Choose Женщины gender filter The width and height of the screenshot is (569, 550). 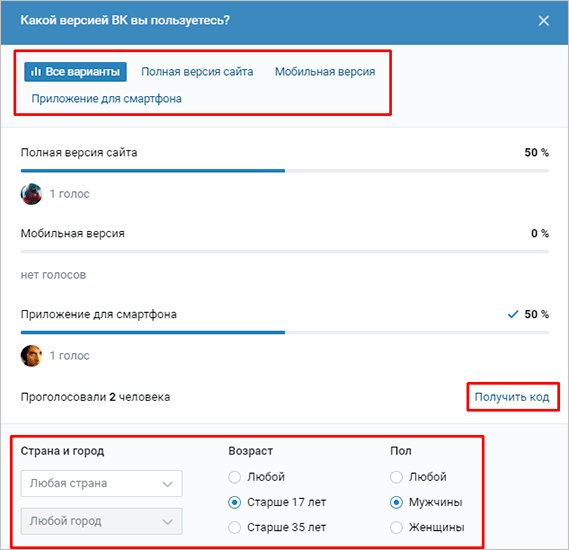pyautogui.click(x=427, y=527)
